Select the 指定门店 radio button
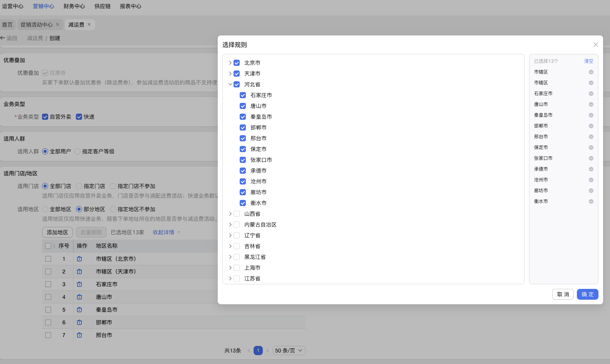This screenshot has width=610, height=364. tap(79, 186)
